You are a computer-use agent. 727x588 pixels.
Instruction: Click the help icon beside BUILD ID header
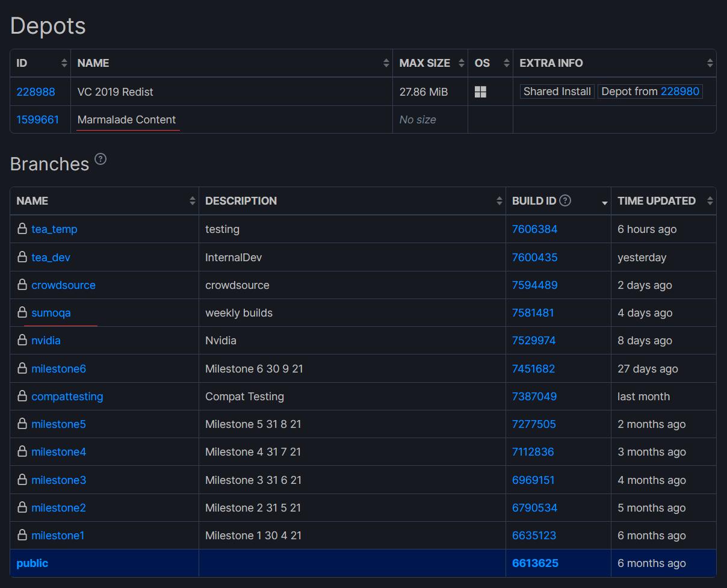[565, 200]
